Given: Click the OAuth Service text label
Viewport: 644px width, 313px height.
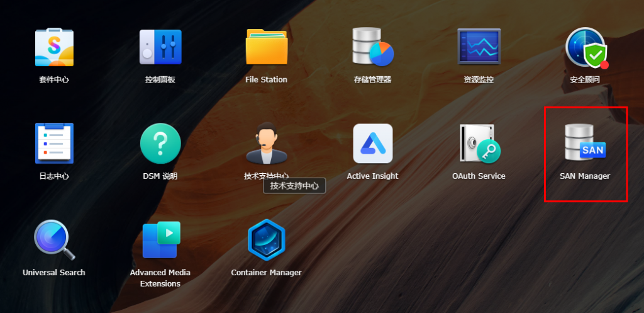Looking at the screenshot, I should [479, 176].
